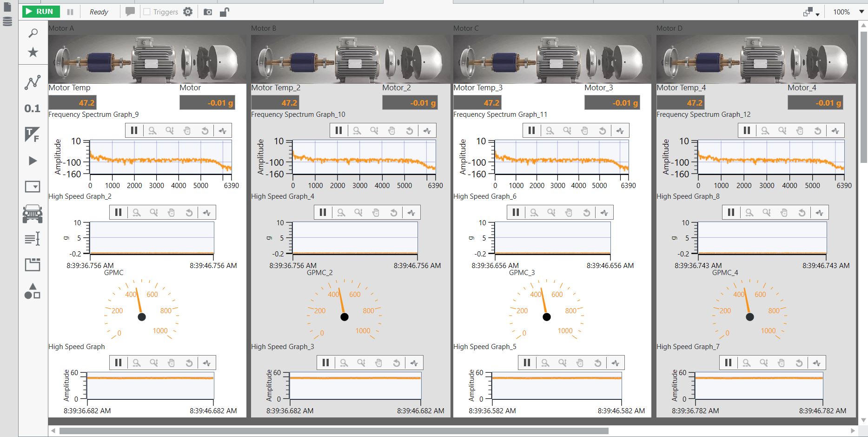
Task: Open the project document icon in left rail
Action: pos(7,7)
